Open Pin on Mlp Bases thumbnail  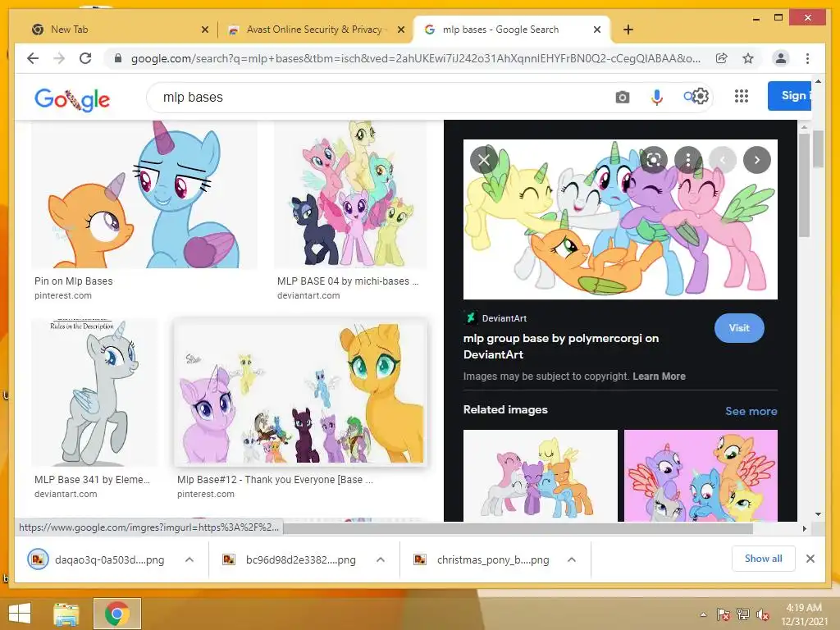pos(144,194)
